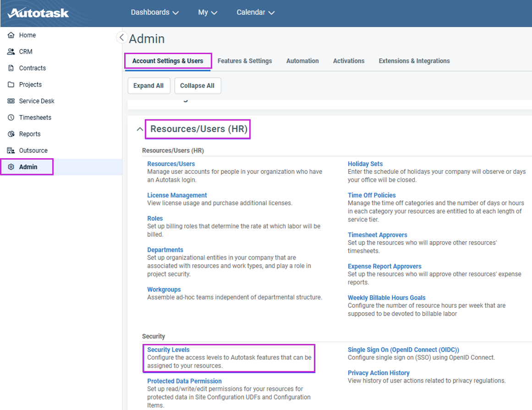
Task: Switch to the Automation tab
Action: (302, 61)
